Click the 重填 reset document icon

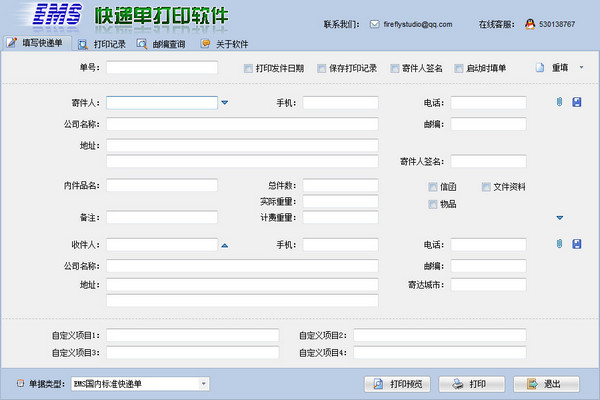tap(539, 68)
